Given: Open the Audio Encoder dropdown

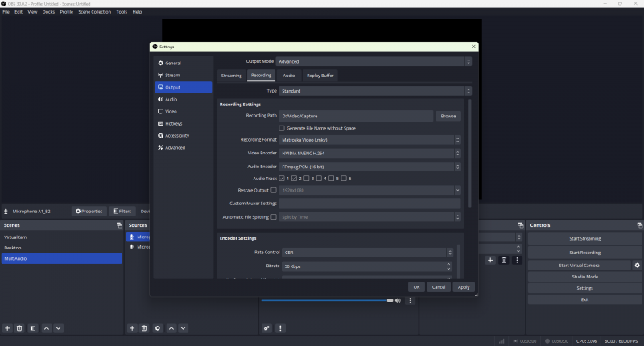Looking at the screenshot, I should pyautogui.click(x=369, y=167).
